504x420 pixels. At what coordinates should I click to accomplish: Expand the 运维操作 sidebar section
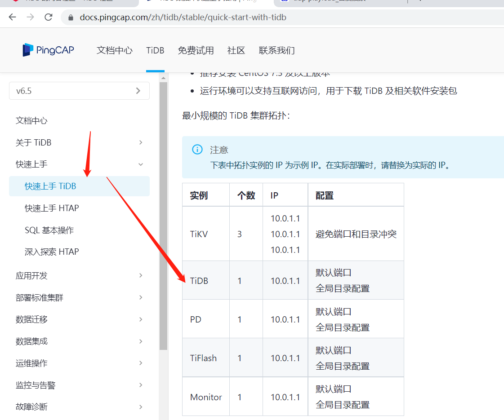click(x=79, y=363)
